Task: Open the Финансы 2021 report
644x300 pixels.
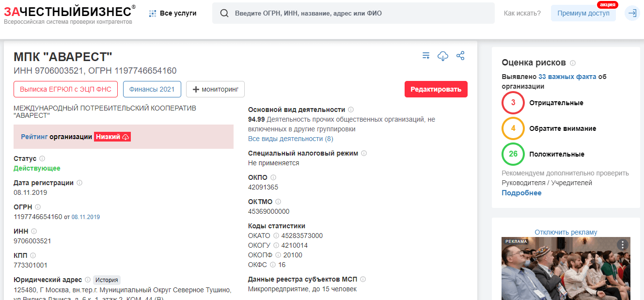Action: tap(152, 89)
